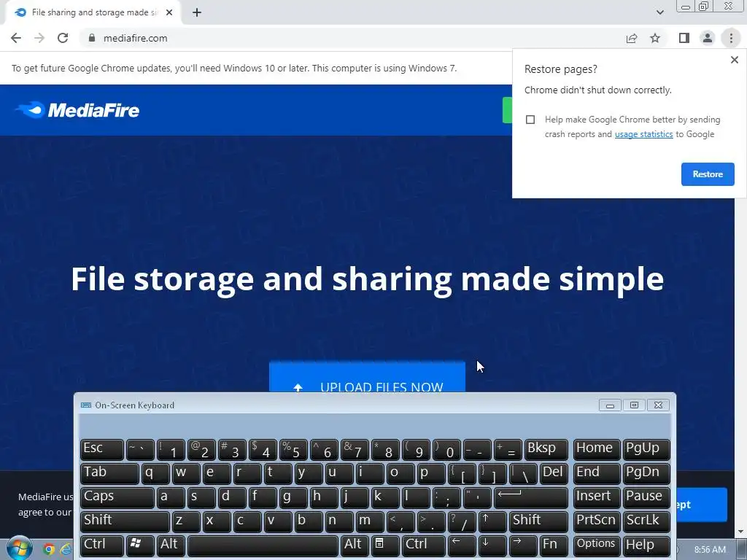Toggle left Alt key on keyboard
This screenshot has width=747, height=560.
tap(171, 545)
